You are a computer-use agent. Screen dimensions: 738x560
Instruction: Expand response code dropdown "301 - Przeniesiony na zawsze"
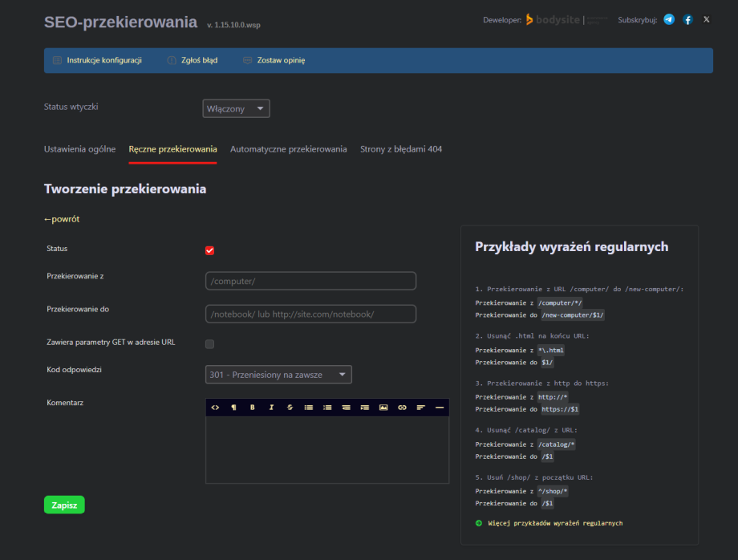coord(278,375)
